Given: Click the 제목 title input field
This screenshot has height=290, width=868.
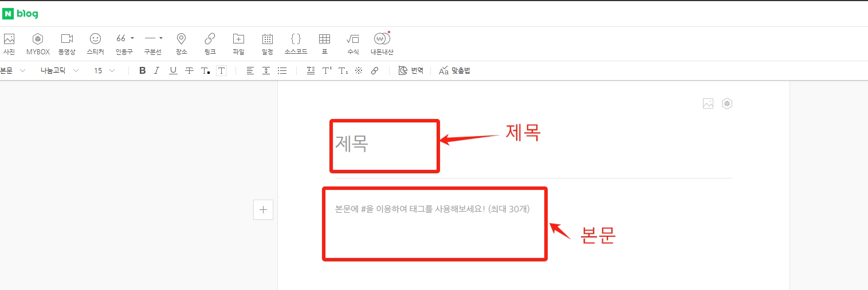Looking at the screenshot, I should click(384, 144).
